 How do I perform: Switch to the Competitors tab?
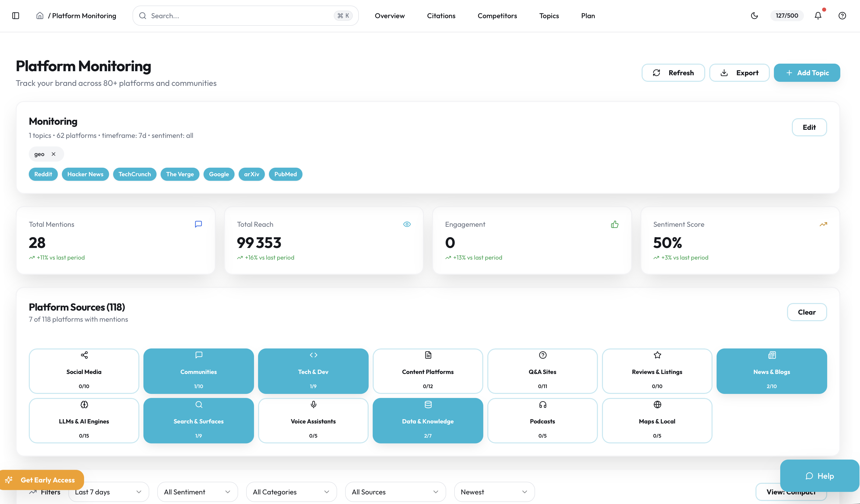[x=497, y=16]
